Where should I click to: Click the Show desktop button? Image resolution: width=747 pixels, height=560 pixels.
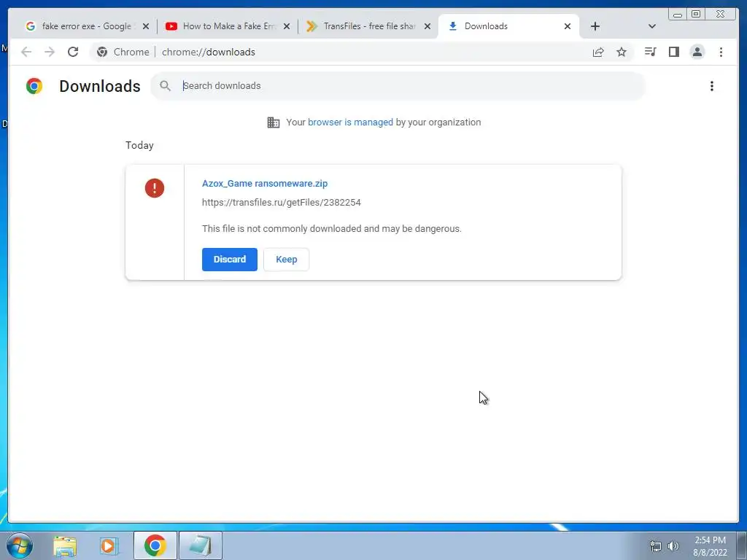[742, 545]
